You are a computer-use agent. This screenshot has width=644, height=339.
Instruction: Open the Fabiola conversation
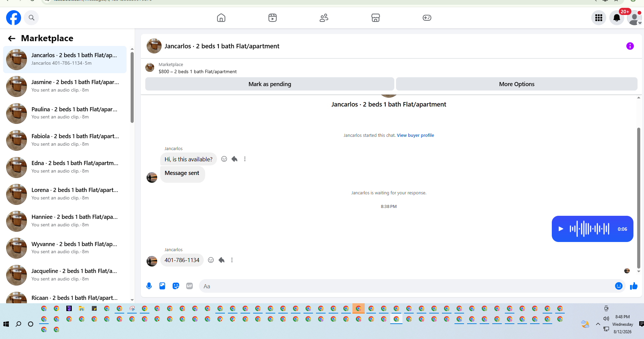point(65,140)
